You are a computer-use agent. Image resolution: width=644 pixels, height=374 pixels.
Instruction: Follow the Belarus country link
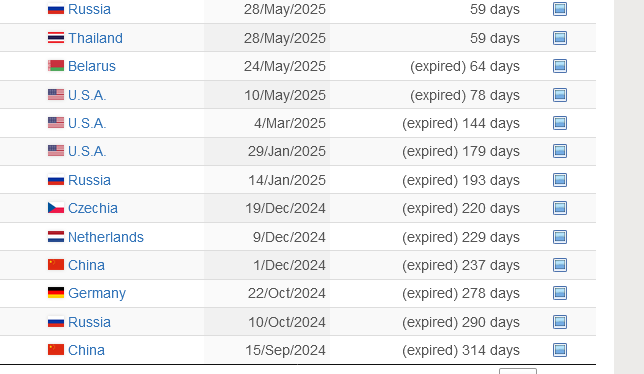click(x=92, y=66)
